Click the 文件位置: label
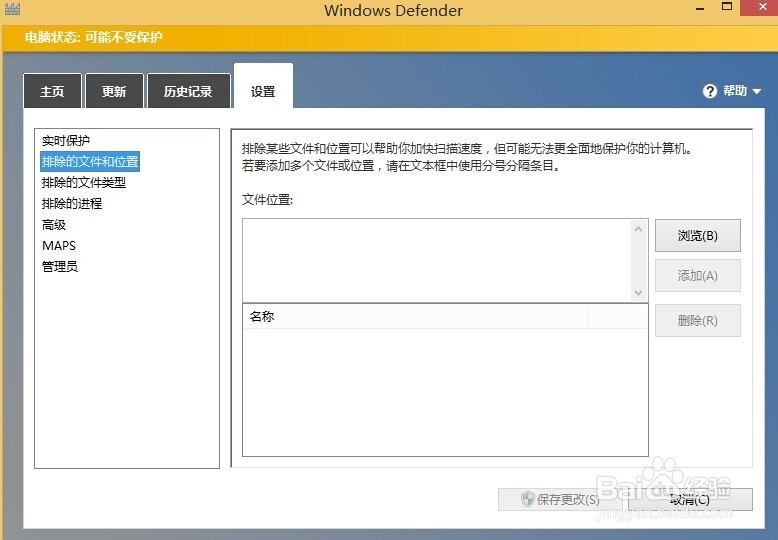Screen dimensions: 778x540 267,200
